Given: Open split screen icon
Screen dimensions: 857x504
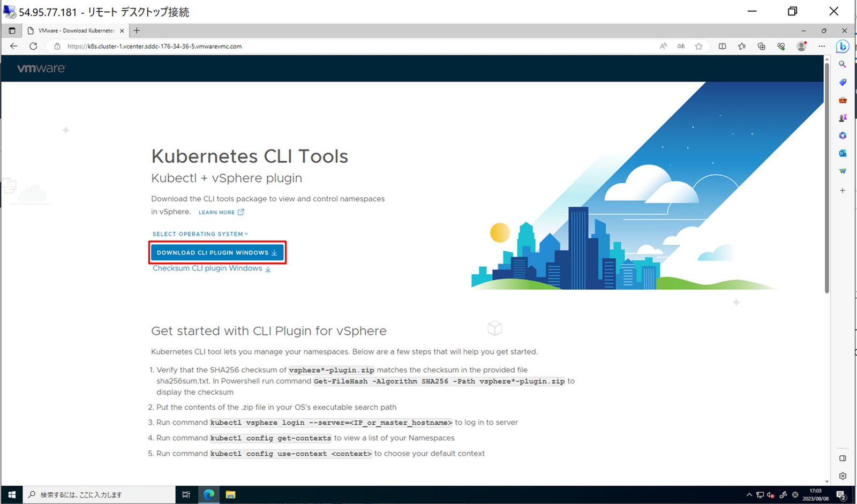Looking at the screenshot, I should point(722,46).
